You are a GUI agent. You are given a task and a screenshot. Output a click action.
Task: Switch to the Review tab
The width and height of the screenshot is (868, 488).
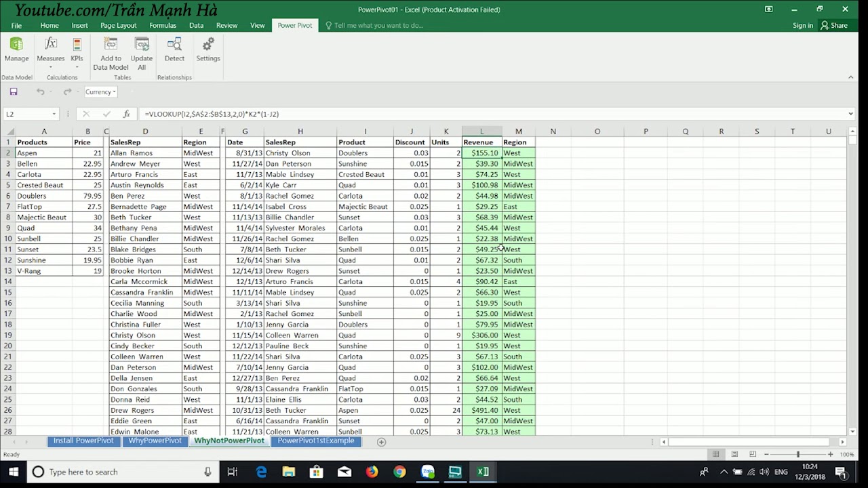227,25
